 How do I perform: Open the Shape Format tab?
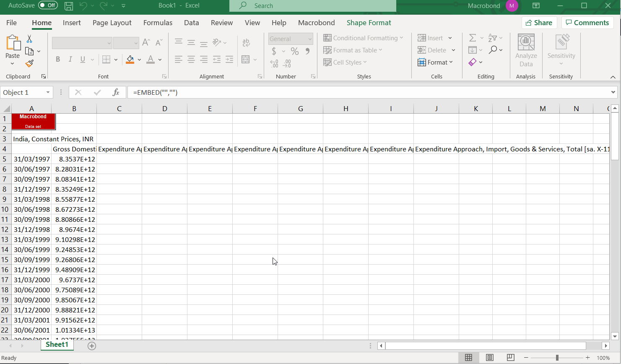[369, 23]
